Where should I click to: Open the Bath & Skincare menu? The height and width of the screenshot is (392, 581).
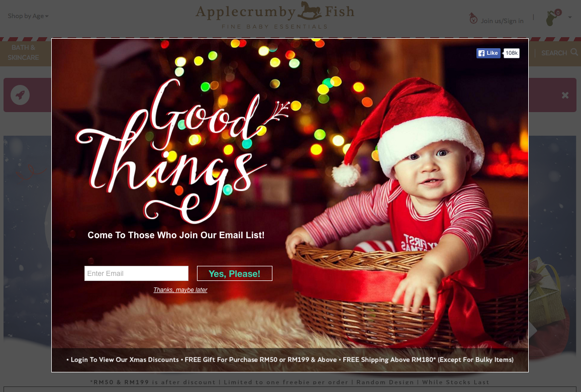point(23,53)
